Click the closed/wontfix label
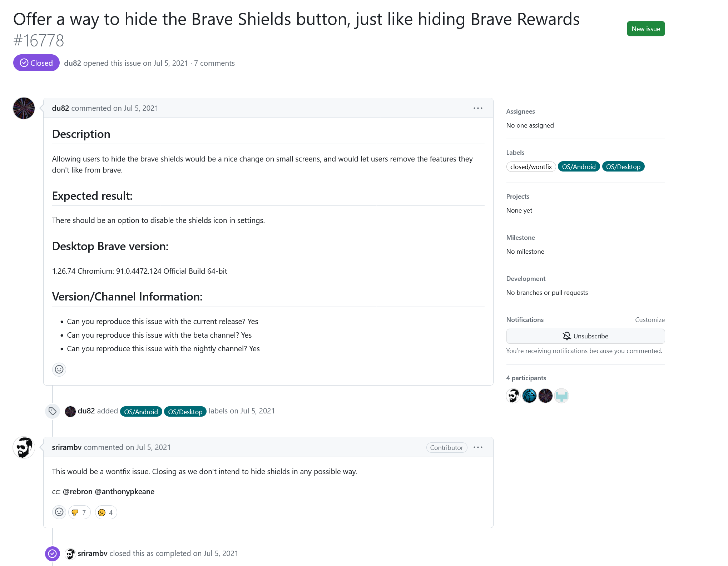The width and height of the screenshot is (728, 566). [x=531, y=166]
